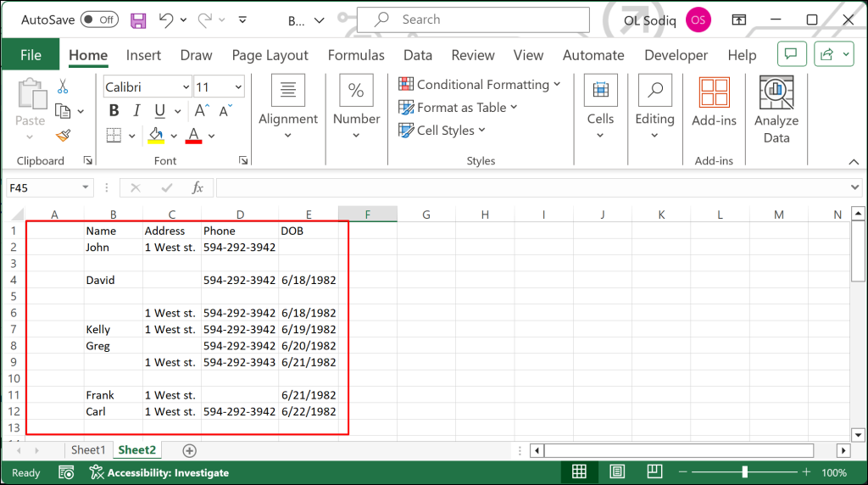868x485 pixels.
Task: Click the Cut scissors icon
Action: pyautogui.click(x=63, y=86)
